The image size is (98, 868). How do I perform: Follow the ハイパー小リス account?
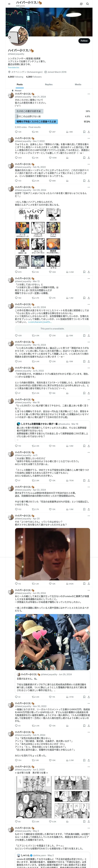pos(84,41)
